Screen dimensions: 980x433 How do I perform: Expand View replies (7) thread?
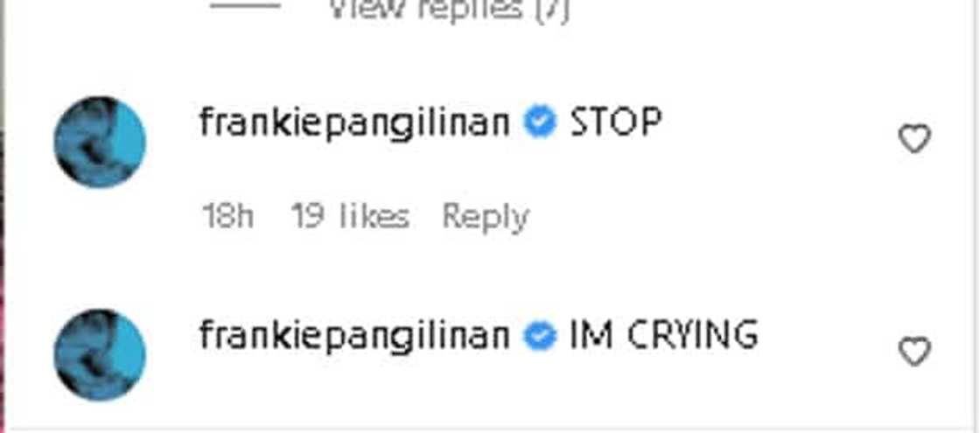click(x=449, y=10)
